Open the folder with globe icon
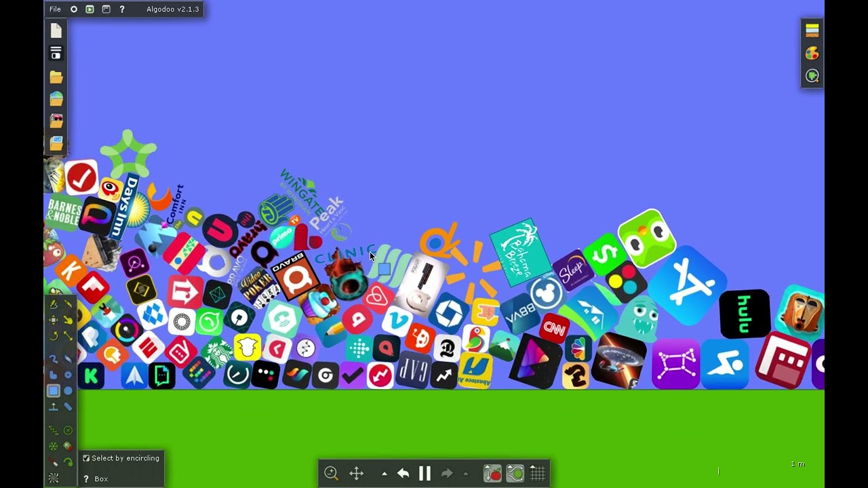This screenshot has width=868, height=488. [56, 99]
